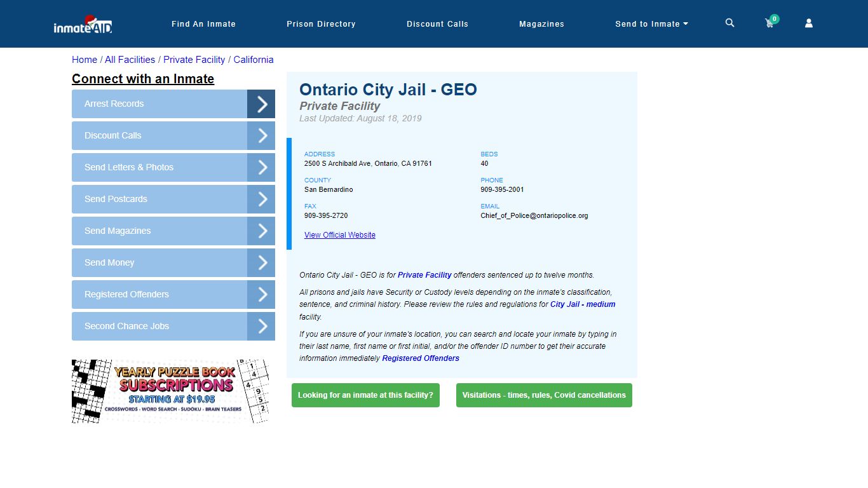Click View Official Website link
Image resolution: width=868 pixels, height=488 pixels.
(x=340, y=235)
